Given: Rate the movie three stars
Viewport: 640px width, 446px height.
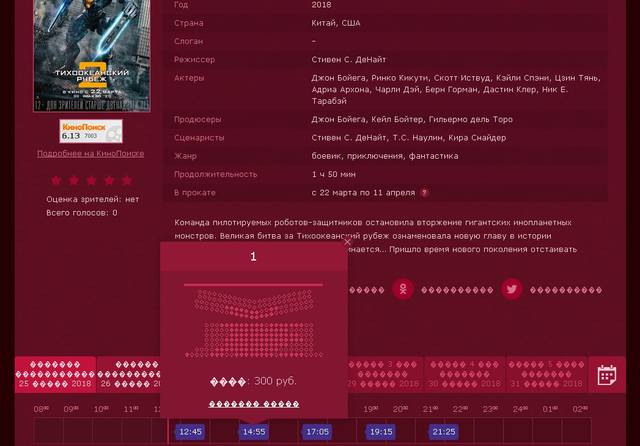Looking at the screenshot, I should coord(91,180).
